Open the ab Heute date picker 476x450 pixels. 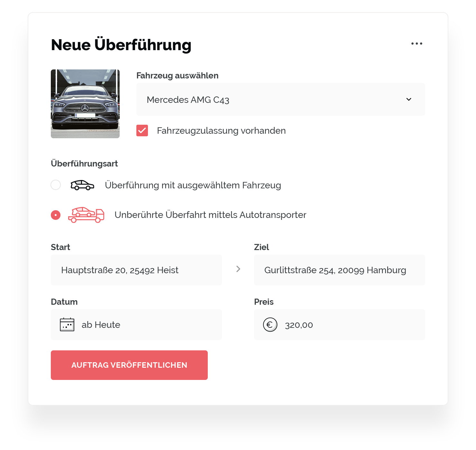coord(136,325)
